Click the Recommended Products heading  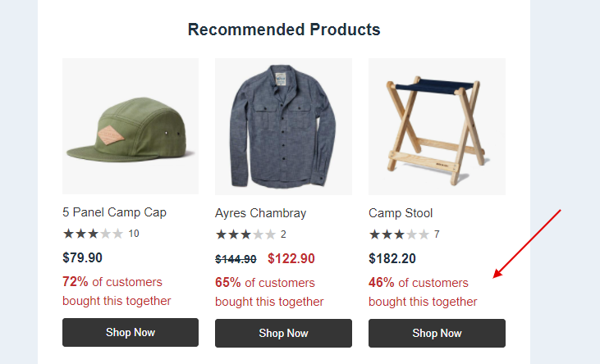click(284, 30)
